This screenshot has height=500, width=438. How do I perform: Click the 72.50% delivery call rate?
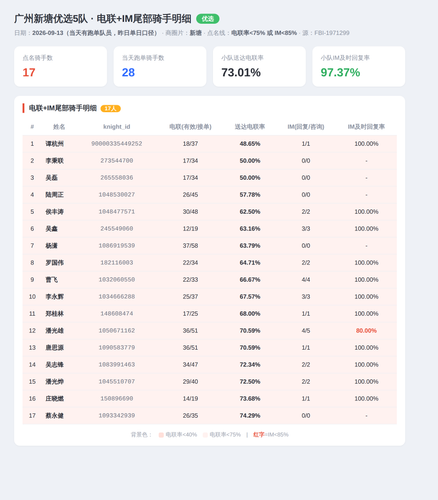[x=250, y=382]
